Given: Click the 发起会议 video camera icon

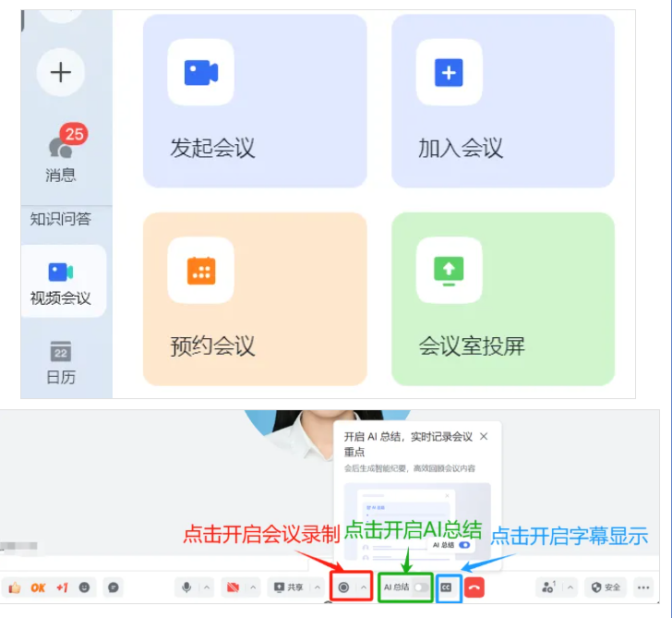Looking at the screenshot, I should (200, 72).
